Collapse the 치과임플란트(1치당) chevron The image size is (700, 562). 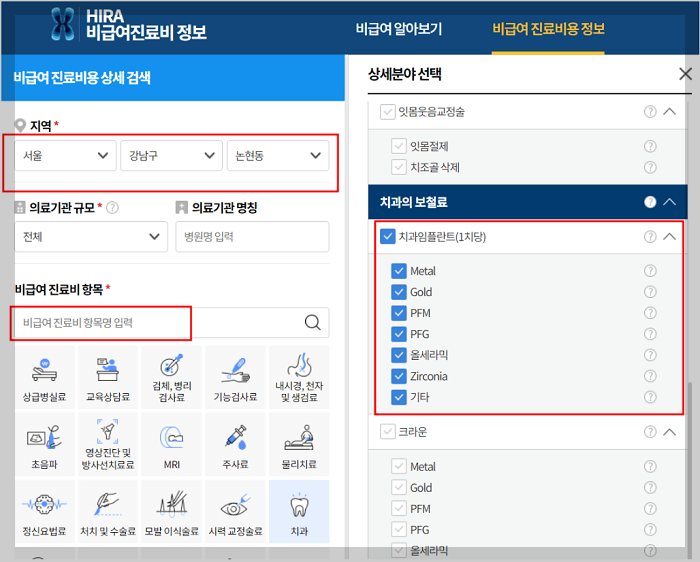669,237
